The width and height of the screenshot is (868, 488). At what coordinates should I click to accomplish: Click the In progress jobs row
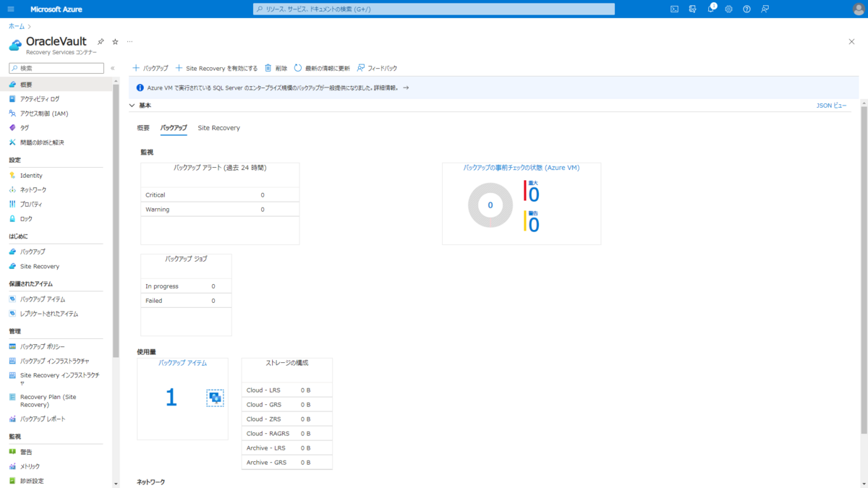(186, 286)
